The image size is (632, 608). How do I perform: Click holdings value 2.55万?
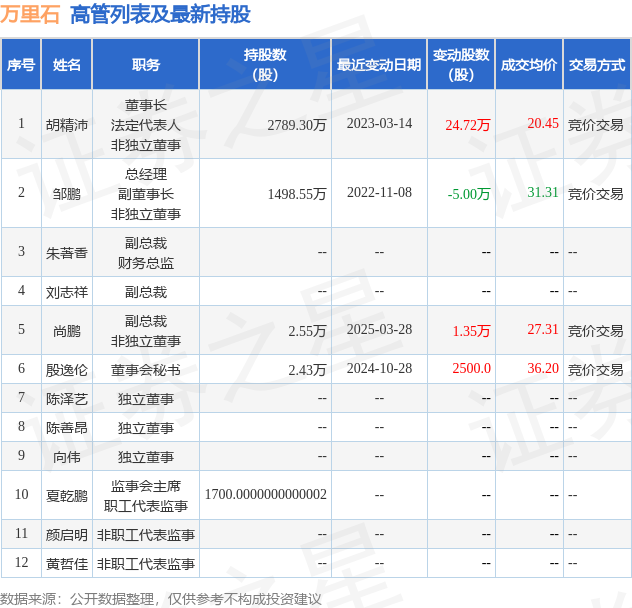point(307,331)
